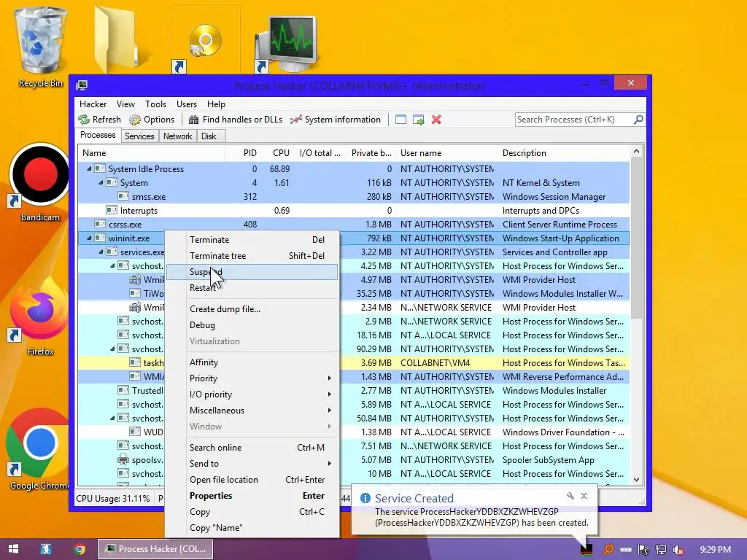Collapse the wininit.exe tree node

tap(89, 238)
